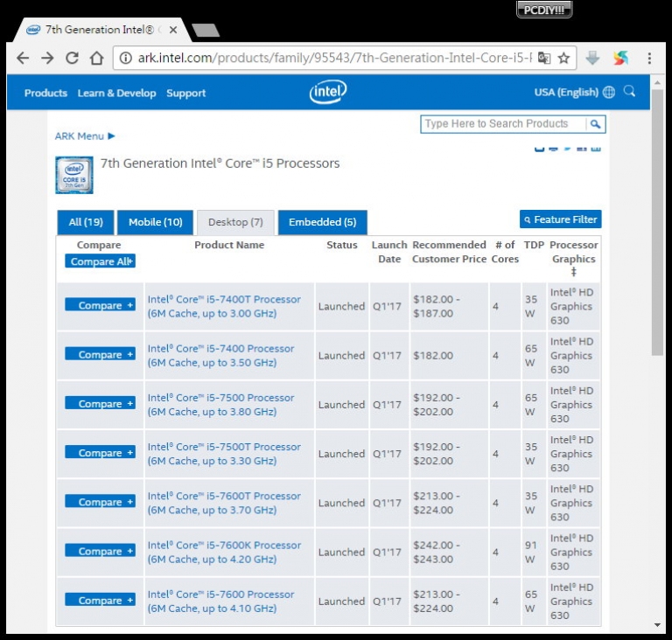Click the Core i5 7th Gen badge image
The image size is (672, 640).
pos(74,175)
